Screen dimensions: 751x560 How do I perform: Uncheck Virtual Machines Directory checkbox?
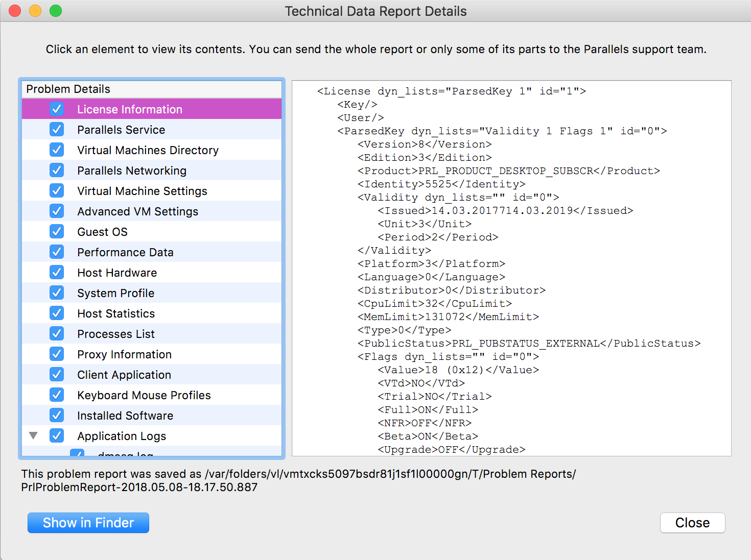pos(57,150)
